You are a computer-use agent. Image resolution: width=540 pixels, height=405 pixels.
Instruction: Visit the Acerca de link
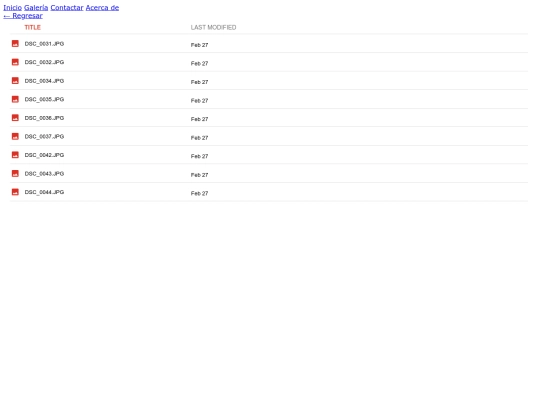click(102, 8)
